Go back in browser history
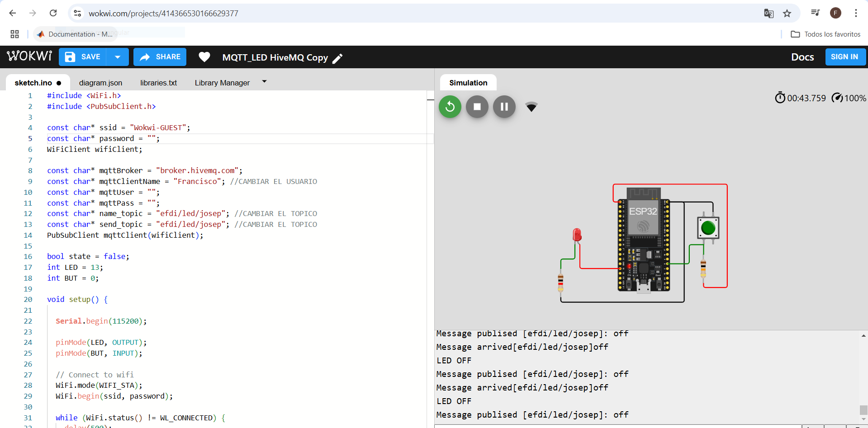Viewport: 868px width, 428px height. 13,13
